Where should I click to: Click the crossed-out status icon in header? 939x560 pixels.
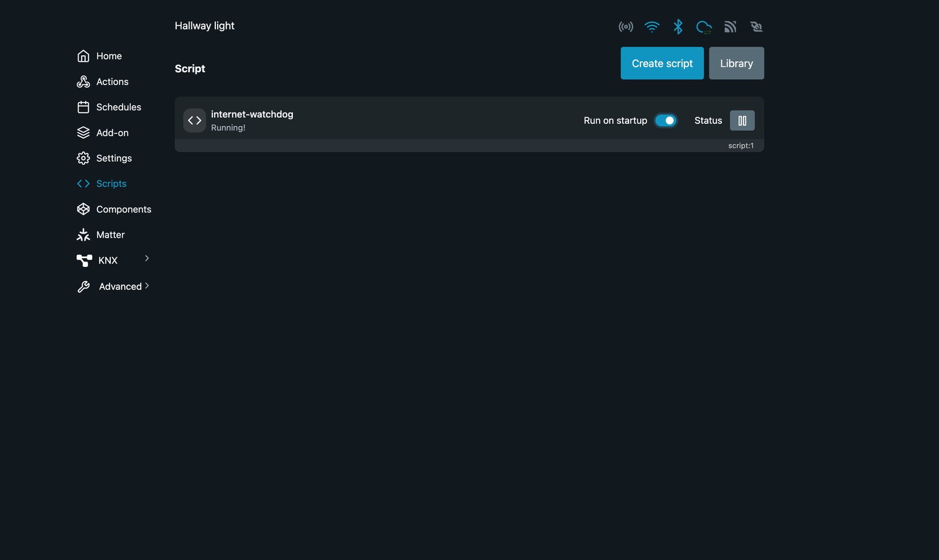[x=756, y=26]
